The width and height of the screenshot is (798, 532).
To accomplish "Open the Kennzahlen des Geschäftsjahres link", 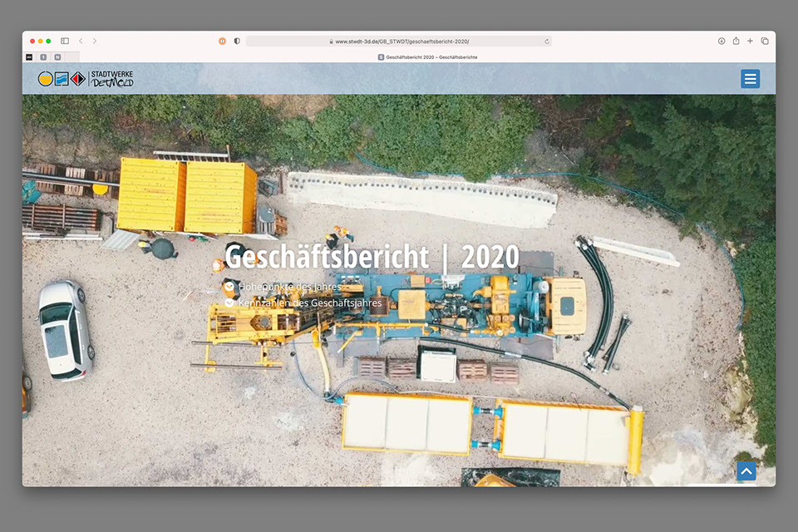I will (310, 303).
